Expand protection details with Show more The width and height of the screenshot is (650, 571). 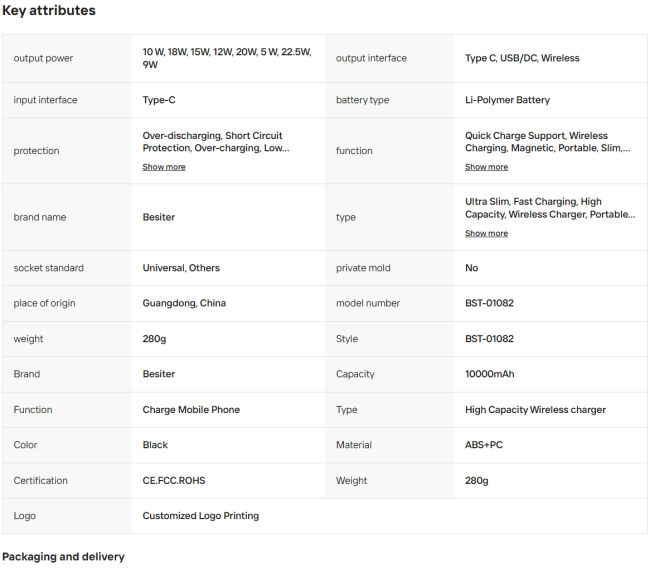coord(164,167)
